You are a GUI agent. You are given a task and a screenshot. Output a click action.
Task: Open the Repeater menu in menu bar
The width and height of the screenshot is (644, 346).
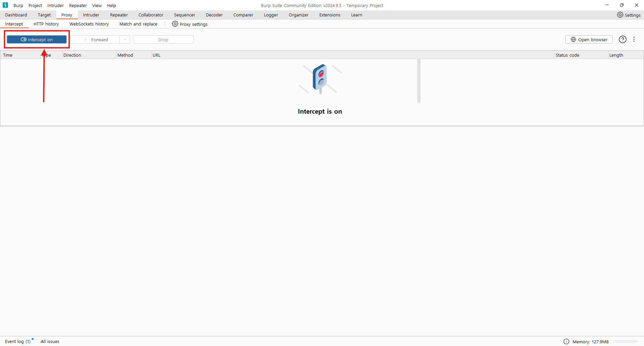(78, 5)
